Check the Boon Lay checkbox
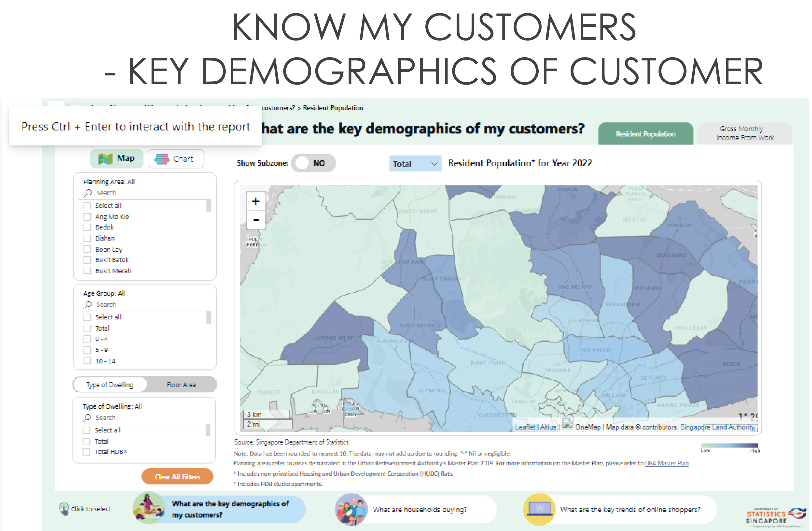 (87, 249)
